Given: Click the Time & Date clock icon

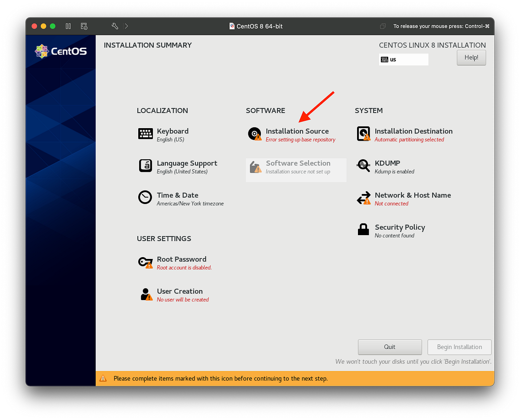Looking at the screenshot, I should coord(145,197).
